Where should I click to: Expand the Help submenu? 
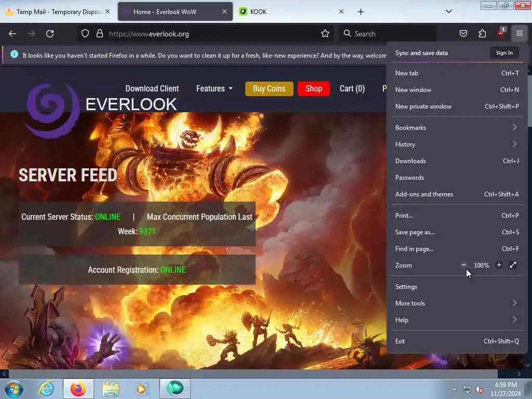[x=457, y=320]
